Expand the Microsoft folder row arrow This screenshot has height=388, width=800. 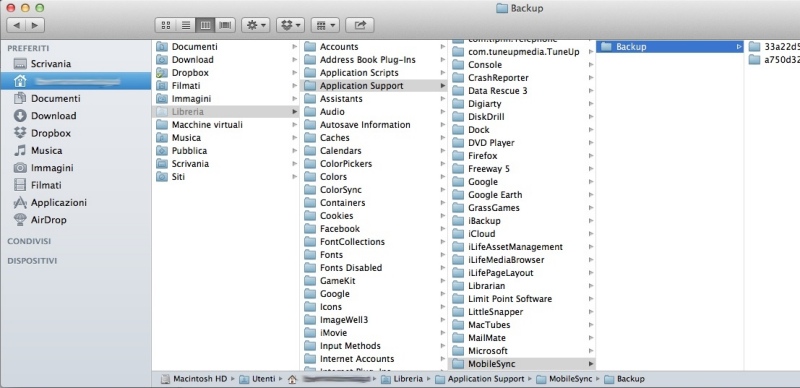coord(591,351)
